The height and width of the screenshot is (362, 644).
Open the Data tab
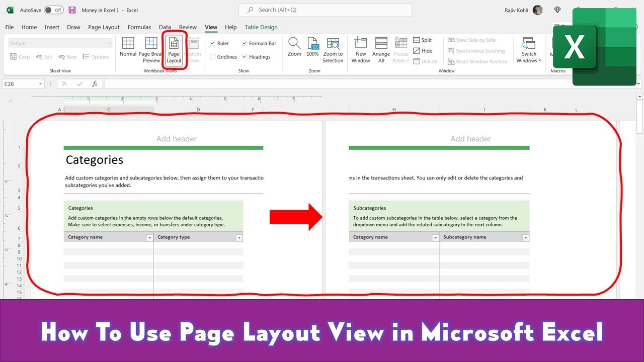click(x=165, y=27)
